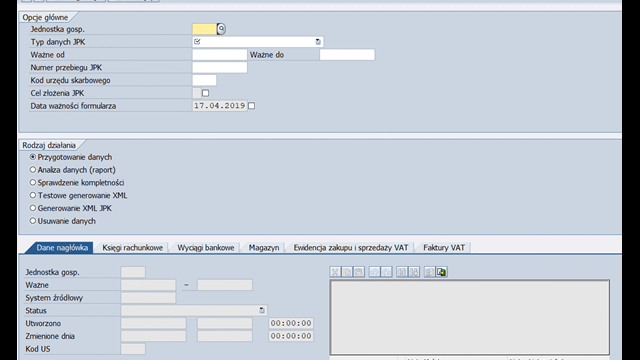Click Find icon in text editor toolbar
This screenshot has width=640, height=360.
tap(402, 272)
